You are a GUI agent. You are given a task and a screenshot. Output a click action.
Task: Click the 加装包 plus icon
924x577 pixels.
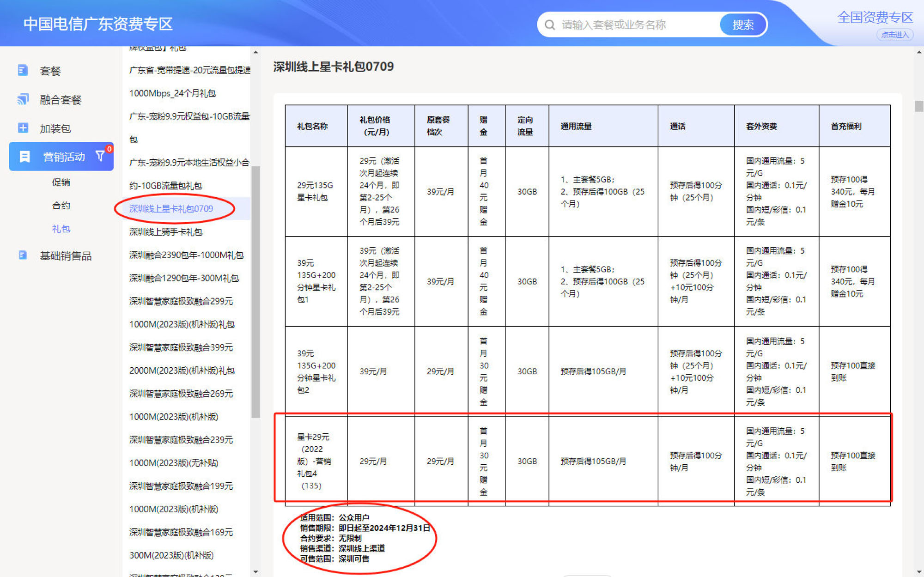pos(23,128)
